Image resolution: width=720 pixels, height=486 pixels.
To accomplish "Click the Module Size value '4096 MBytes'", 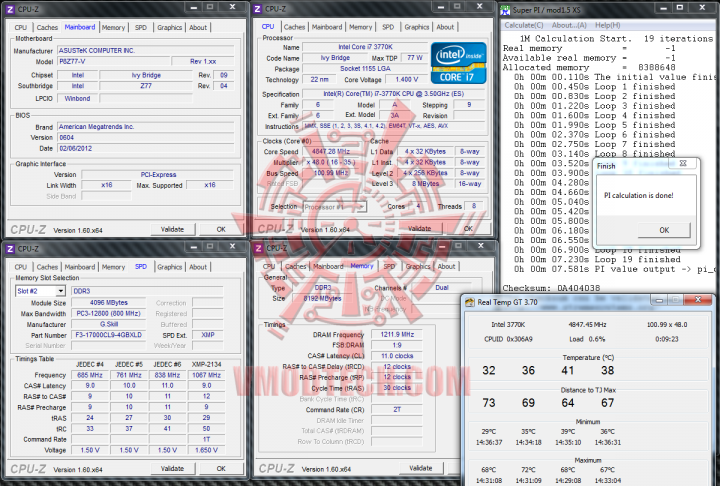I will click(x=109, y=303).
